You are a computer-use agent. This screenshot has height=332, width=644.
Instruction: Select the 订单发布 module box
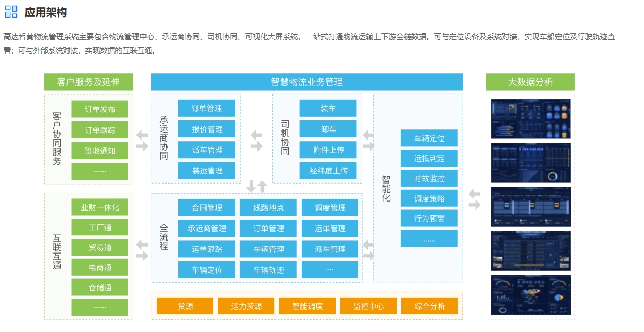click(x=99, y=109)
